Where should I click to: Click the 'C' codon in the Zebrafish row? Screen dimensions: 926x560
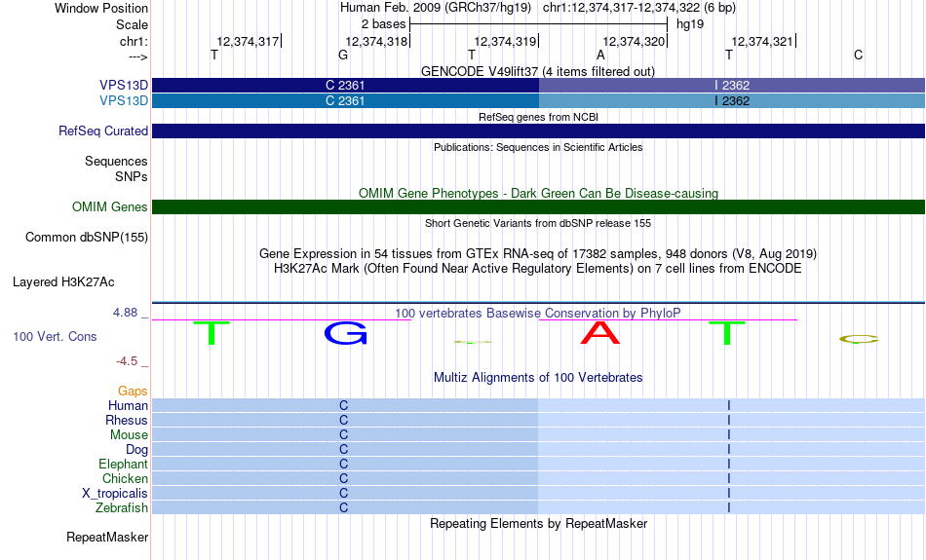click(x=344, y=508)
